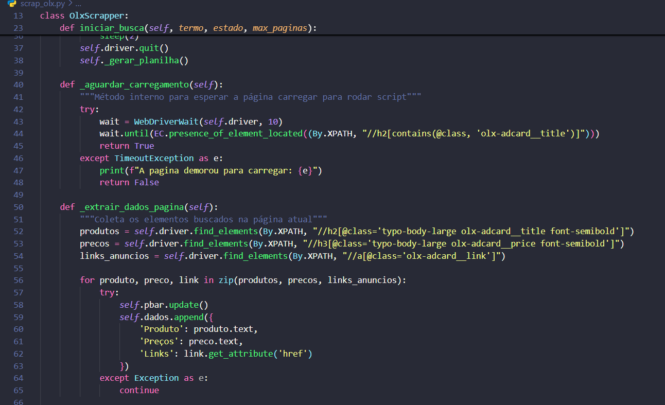Place cursor on _extrair_dados_pagina method name
Screen dimensions: 665x405
click(x=132, y=206)
